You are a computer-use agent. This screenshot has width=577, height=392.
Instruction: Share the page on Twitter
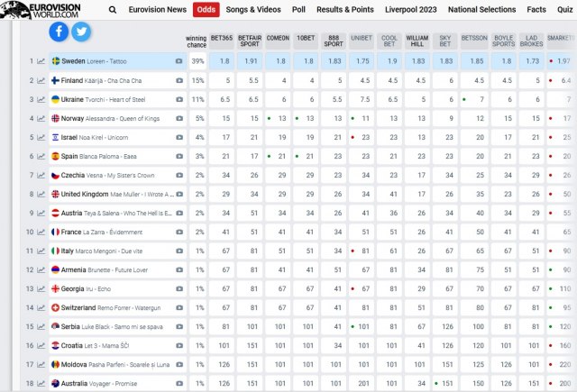tap(81, 32)
